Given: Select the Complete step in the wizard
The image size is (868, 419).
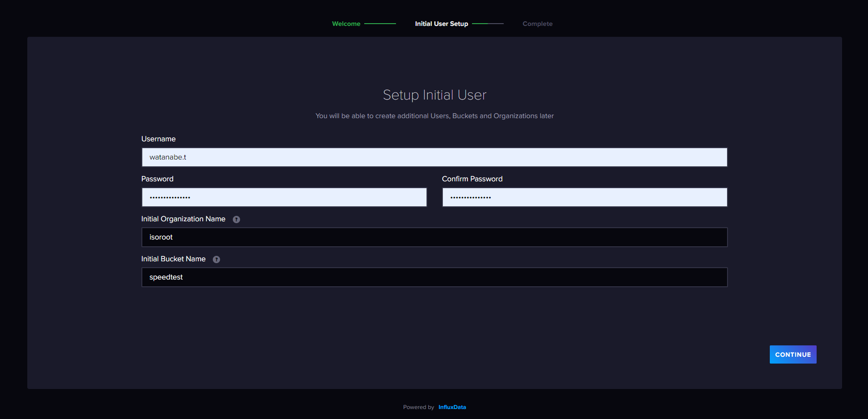Looking at the screenshot, I should [x=537, y=24].
